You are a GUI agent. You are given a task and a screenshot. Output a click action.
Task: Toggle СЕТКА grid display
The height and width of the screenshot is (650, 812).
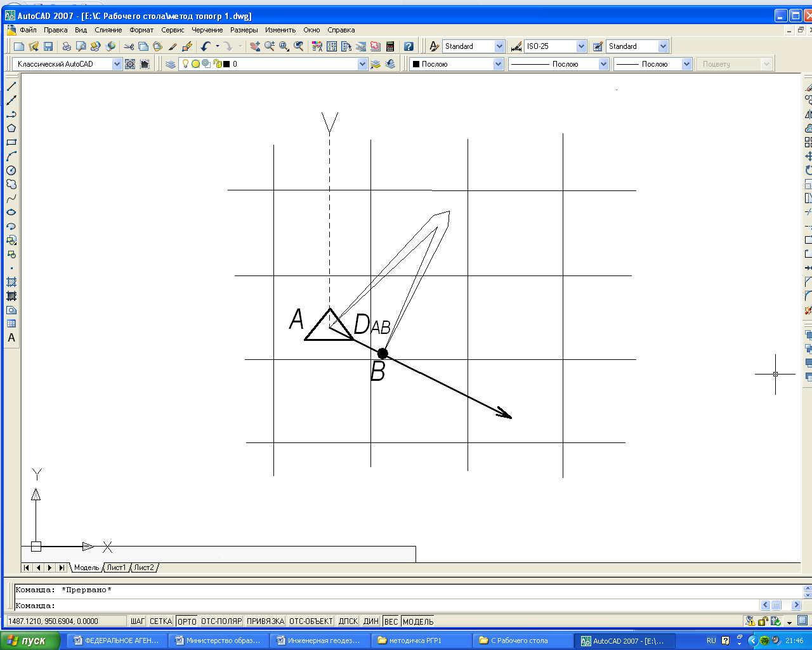coord(161,621)
